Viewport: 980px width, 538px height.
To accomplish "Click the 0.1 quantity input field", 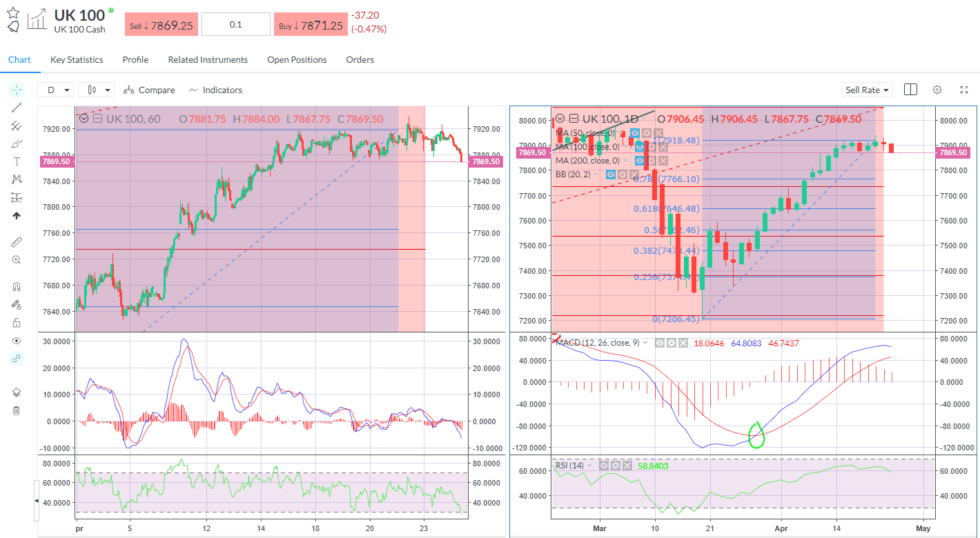I will [x=235, y=23].
